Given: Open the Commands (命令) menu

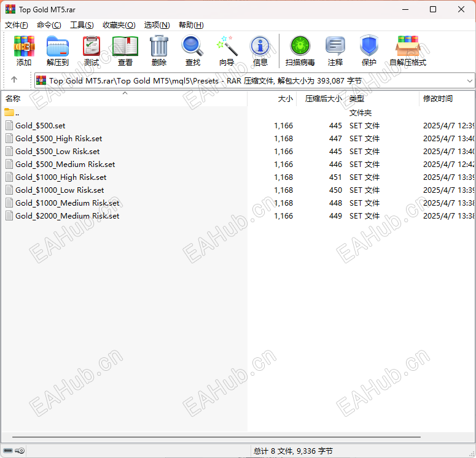Looking at the screenshot, I should point(49,25).
